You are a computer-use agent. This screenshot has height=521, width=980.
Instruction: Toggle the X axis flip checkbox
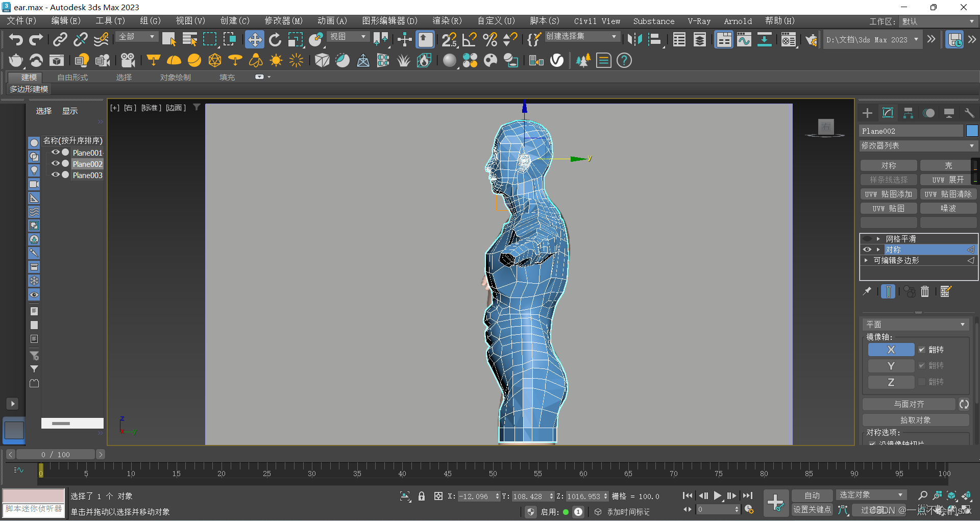click(922, 350)
